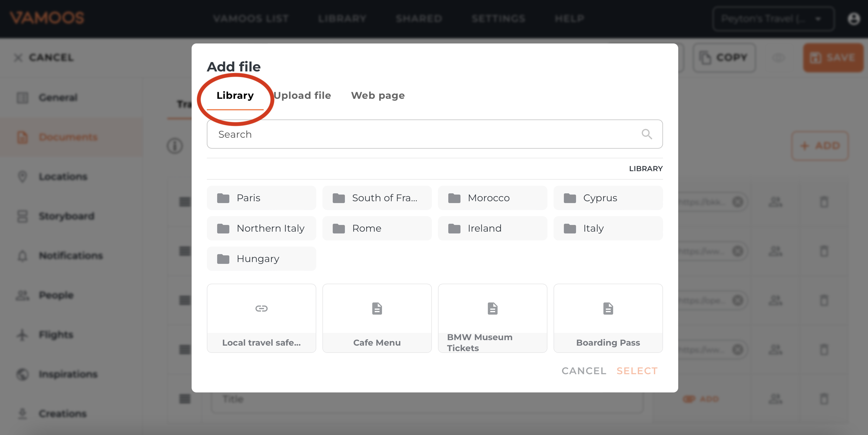
Task: Switch to the Upload file tab
Action: pos(302,96)
